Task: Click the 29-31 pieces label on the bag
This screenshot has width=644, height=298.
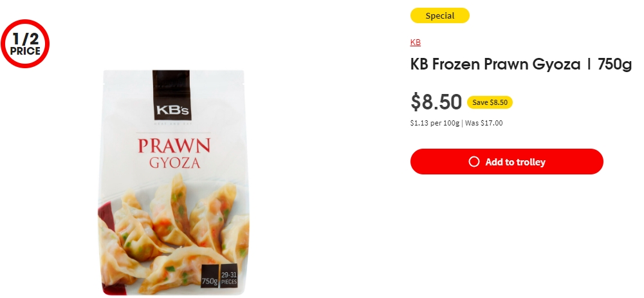Action: pos(228,276)
